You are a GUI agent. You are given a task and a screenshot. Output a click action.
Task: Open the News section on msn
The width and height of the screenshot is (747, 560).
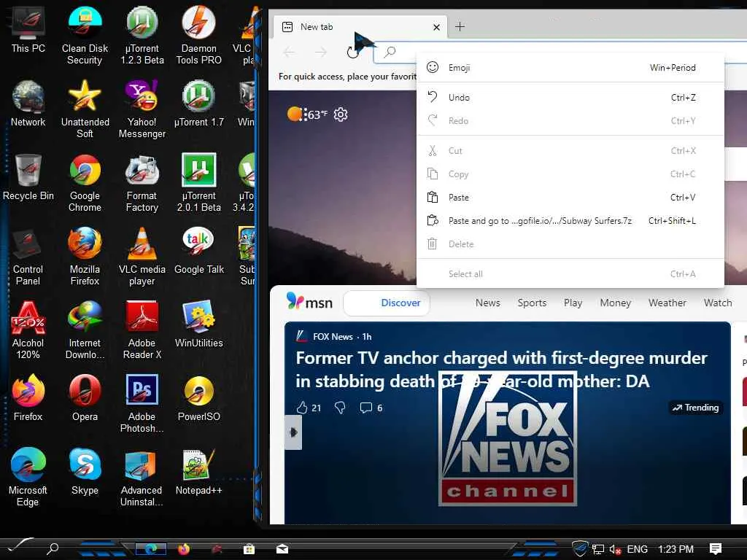(x=488, y=303)
